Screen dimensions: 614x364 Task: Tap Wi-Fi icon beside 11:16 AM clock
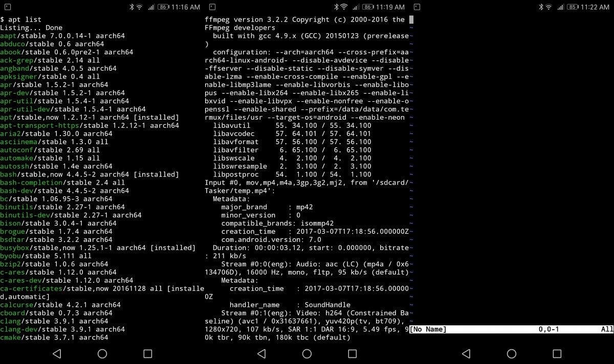[x=139, y=7]
